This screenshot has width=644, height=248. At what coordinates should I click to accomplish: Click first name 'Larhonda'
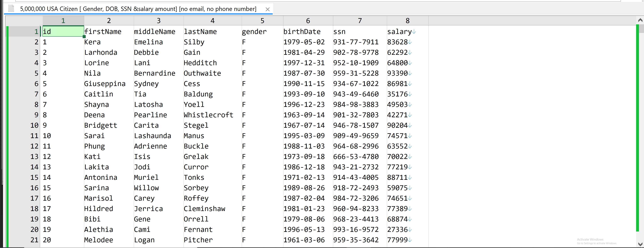click(x=100, y=53)
